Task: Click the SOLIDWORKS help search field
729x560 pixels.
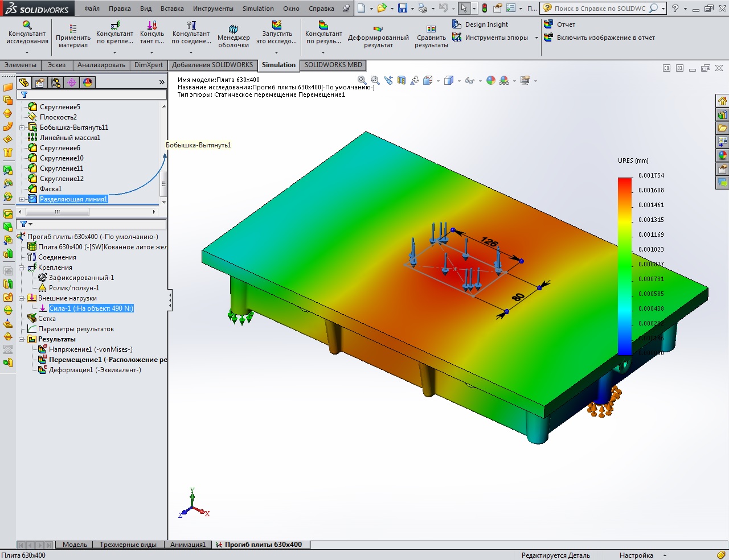Action: [599, 9]
